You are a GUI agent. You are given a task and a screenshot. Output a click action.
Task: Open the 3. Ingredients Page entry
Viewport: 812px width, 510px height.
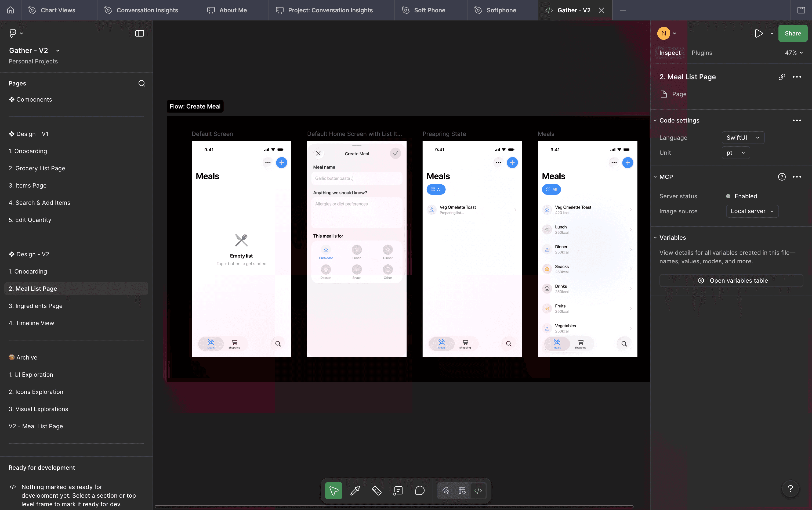pos(35,306)
